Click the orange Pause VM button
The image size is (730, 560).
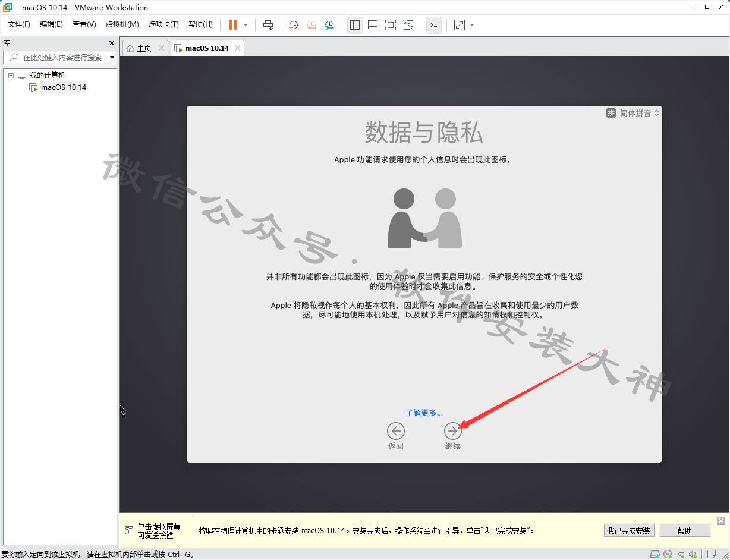tap(233, 25)
